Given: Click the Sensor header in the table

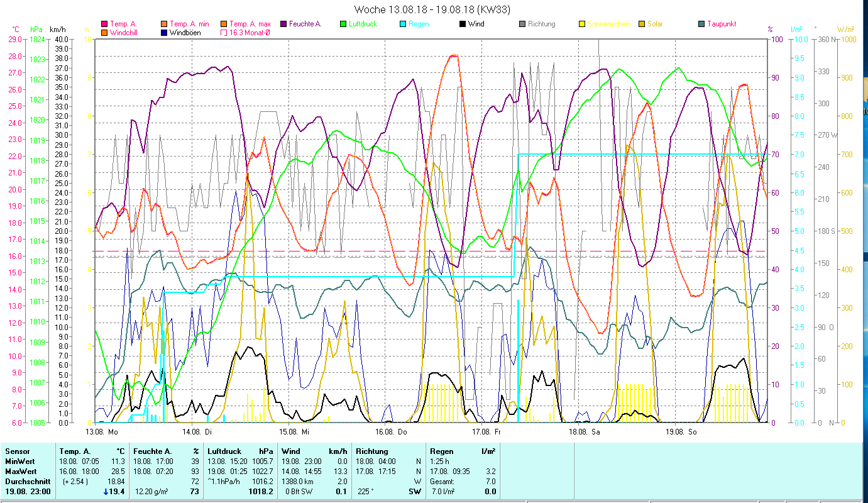Looking at the screenshot, I should 16,451.
